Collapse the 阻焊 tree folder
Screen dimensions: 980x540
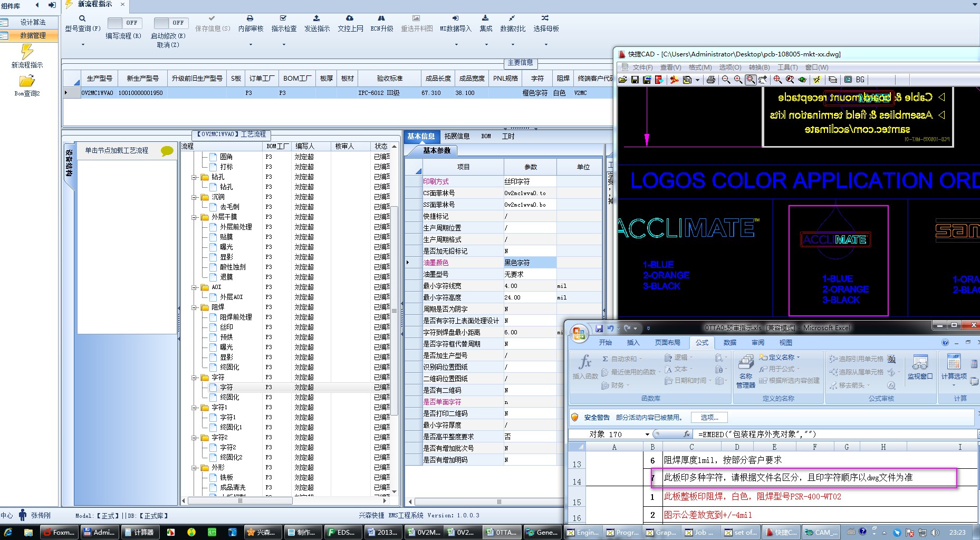[x=195, y=307]
